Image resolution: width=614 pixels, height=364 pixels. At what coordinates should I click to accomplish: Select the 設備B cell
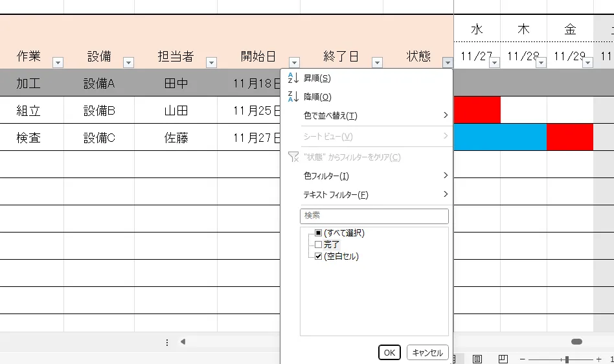tap(99, 110)
